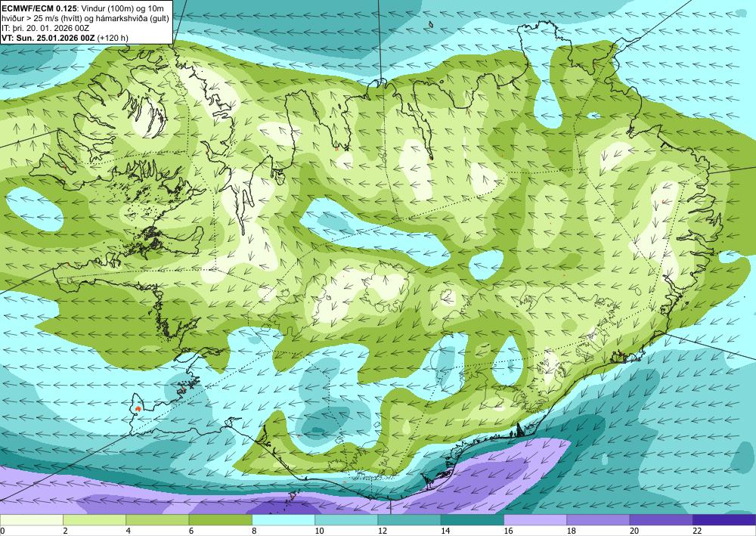Click the '22' scale label

click(x=698, y=531)
